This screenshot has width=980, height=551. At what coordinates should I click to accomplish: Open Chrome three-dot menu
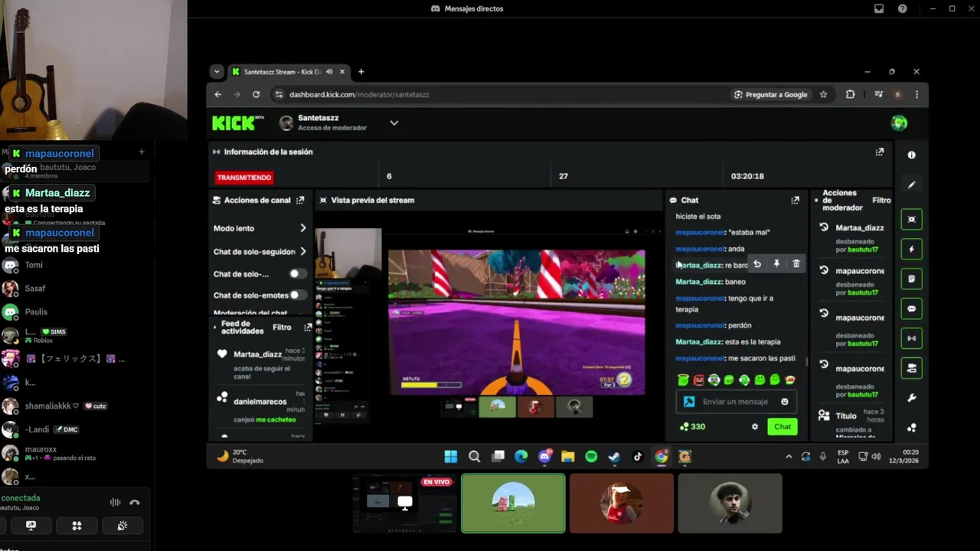(x=916, y=94)
